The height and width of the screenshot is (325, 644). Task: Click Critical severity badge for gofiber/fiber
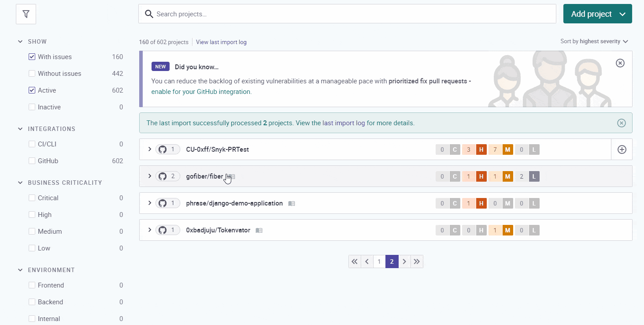[448, 176]
